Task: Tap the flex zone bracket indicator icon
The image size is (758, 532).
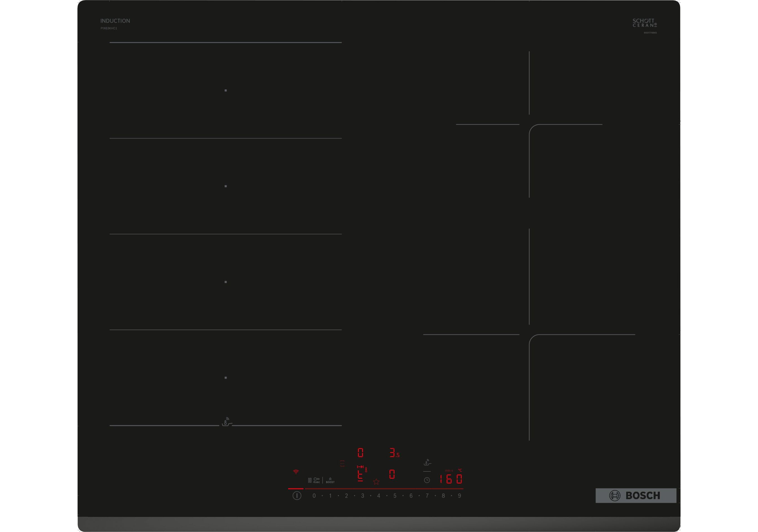Action: [x=342, y=463]
